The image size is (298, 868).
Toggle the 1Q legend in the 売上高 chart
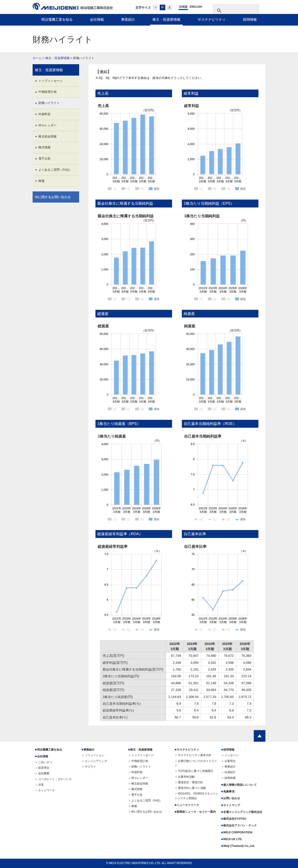[x=112, y=189]
